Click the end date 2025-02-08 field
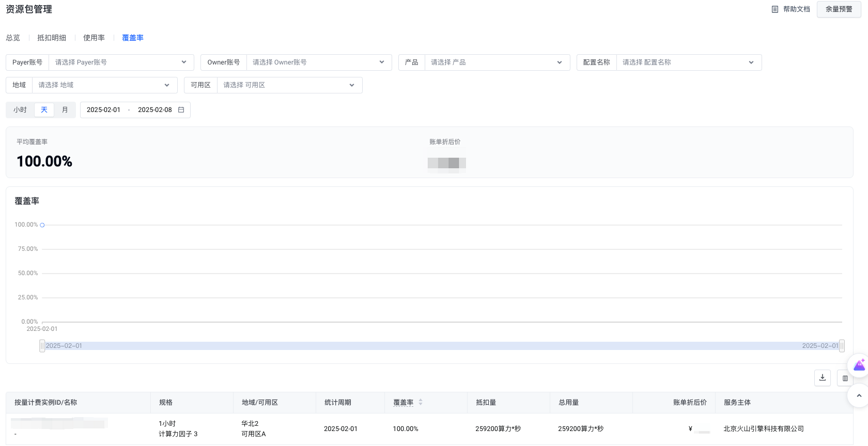This screenshot has height=446, width=868. [x=154, y=110]
